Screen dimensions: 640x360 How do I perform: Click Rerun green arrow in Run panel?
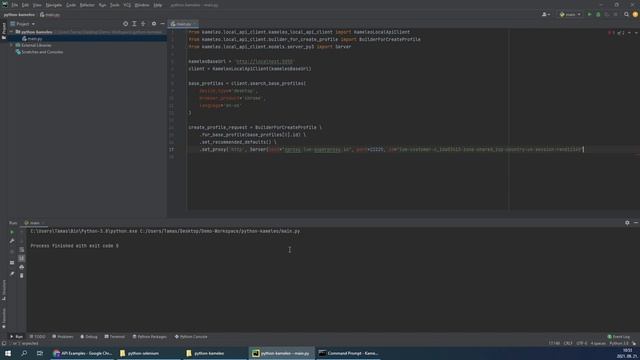(12, 232)
